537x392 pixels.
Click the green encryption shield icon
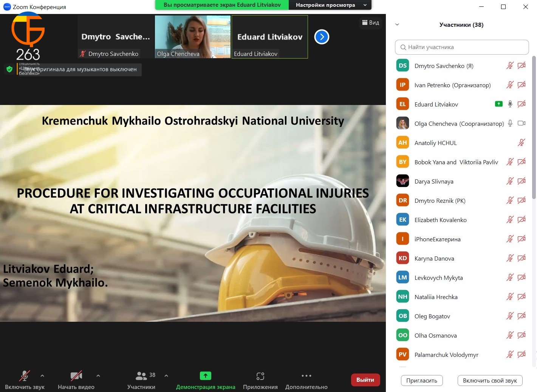click(9, 69)
